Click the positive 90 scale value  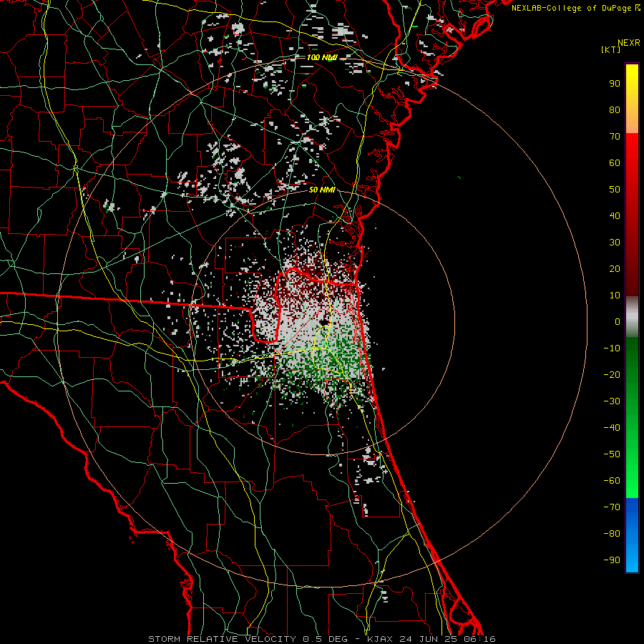[615, 84]
